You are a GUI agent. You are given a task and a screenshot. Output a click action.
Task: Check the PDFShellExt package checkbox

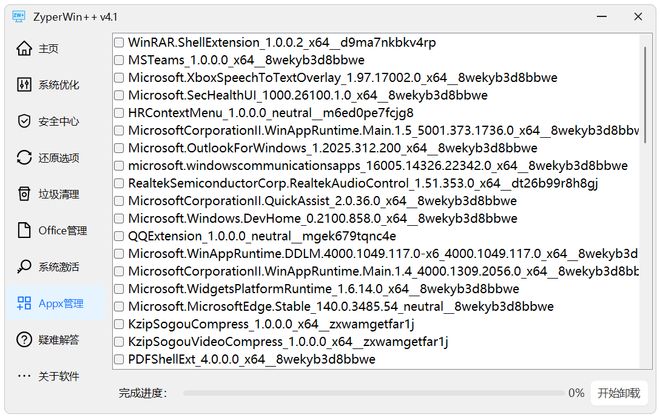point(119,359)
